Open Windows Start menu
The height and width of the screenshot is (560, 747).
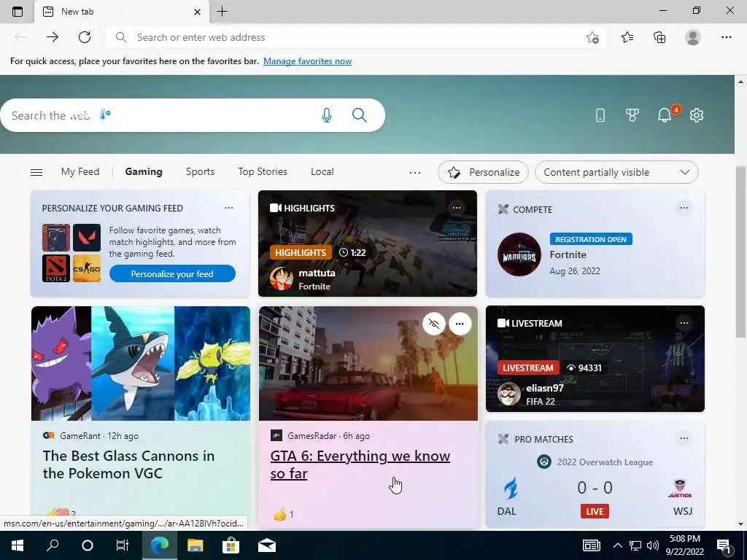18,545
